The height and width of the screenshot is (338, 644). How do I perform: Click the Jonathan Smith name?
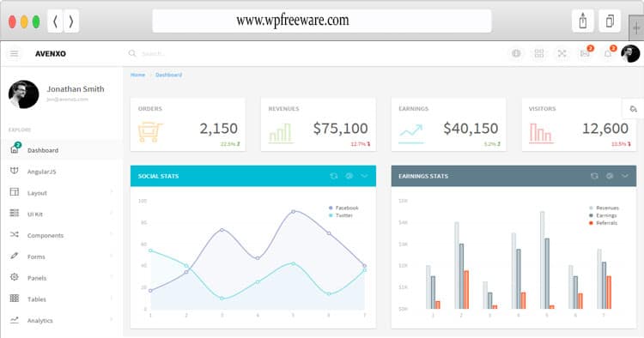tap(76, 89)
